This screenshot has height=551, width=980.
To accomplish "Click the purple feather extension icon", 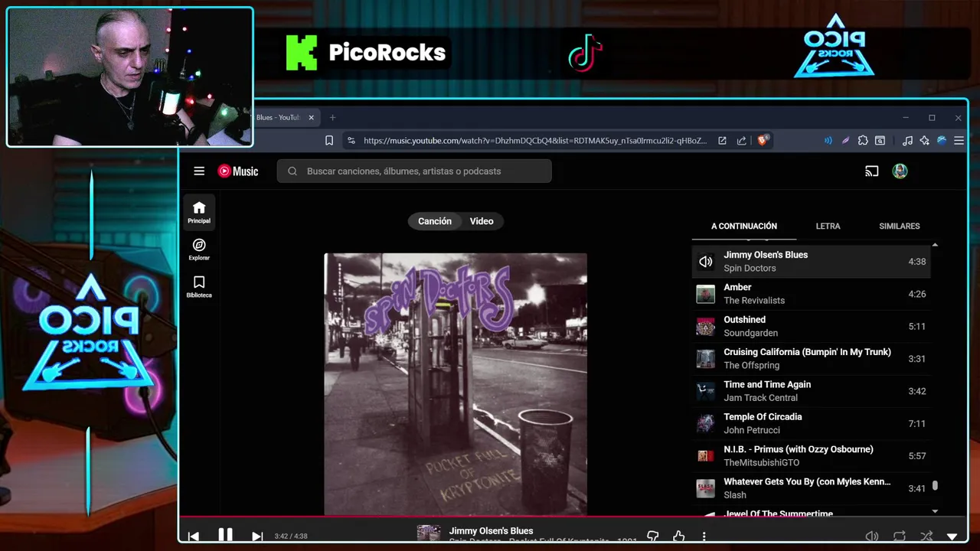I will 845,141.
